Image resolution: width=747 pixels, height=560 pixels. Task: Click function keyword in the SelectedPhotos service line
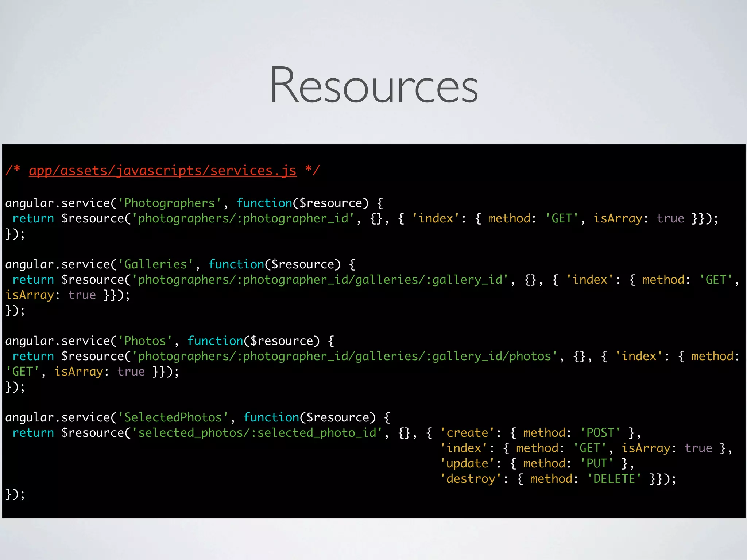pos(271,417)
